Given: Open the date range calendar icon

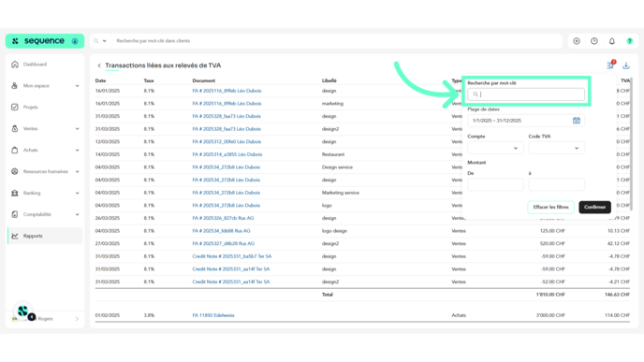Looking at the screenshot, I should (577, 121).
